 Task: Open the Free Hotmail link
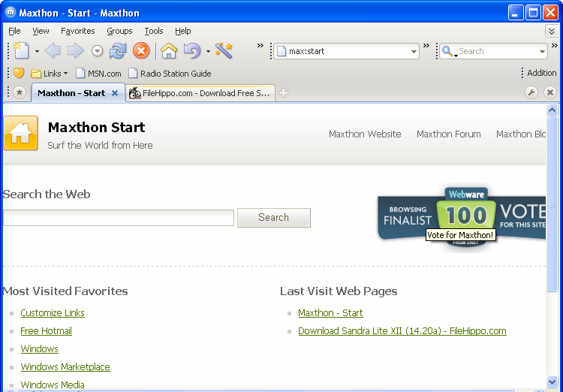46,331
